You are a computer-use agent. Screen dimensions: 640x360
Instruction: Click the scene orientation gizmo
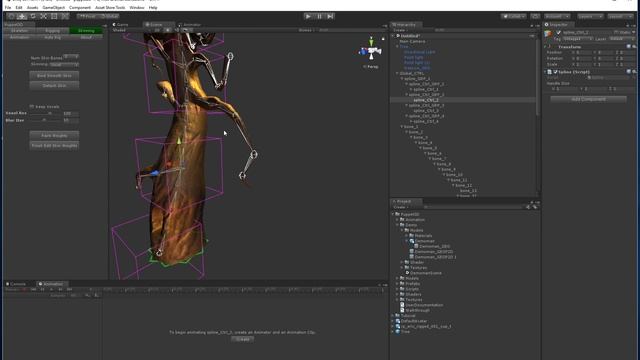(x=371, y=51)
